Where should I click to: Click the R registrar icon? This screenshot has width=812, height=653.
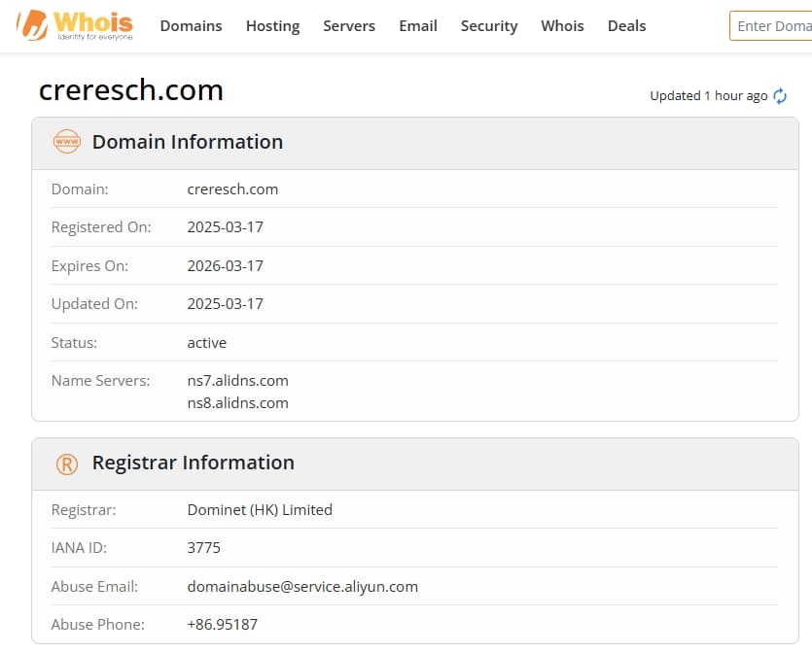pos(67,464)
